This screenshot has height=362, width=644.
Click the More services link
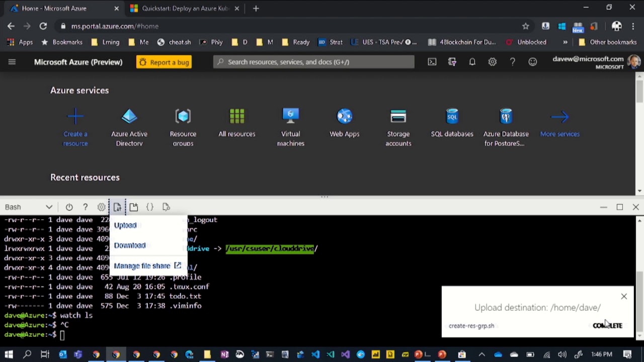pyautogui.click(x=560, y=123)
